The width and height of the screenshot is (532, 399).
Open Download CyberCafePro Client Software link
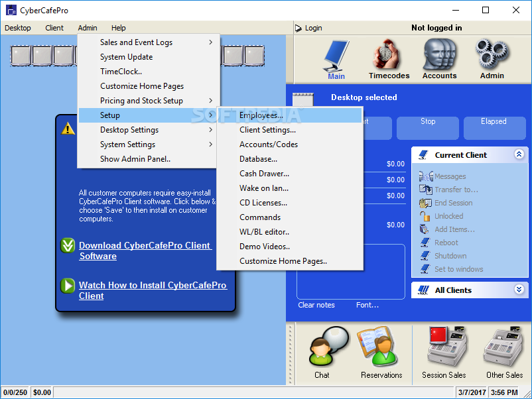[x=145, y=251]
